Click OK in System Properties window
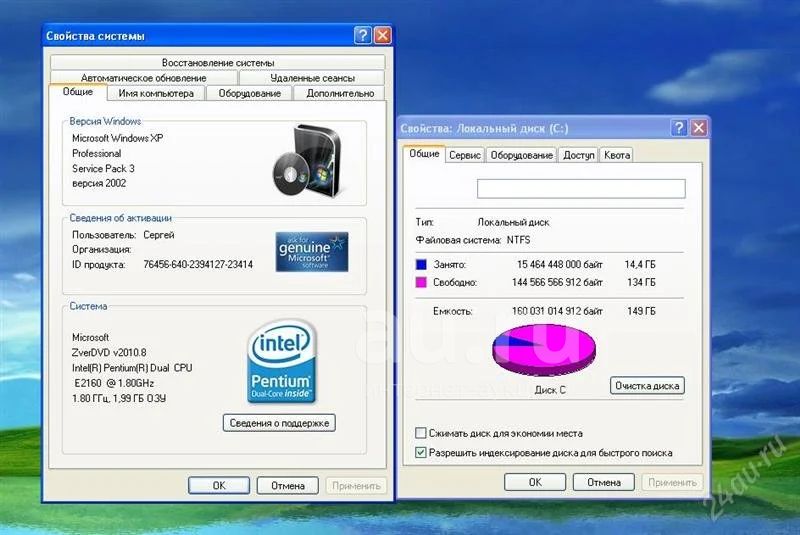The image size is (800, 535). point(219,486)
